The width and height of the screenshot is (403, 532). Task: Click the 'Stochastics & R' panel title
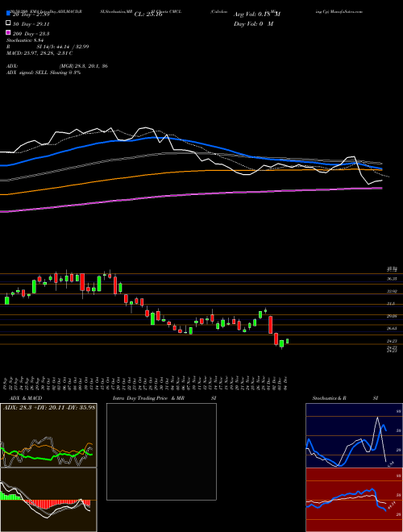point(329,398)
